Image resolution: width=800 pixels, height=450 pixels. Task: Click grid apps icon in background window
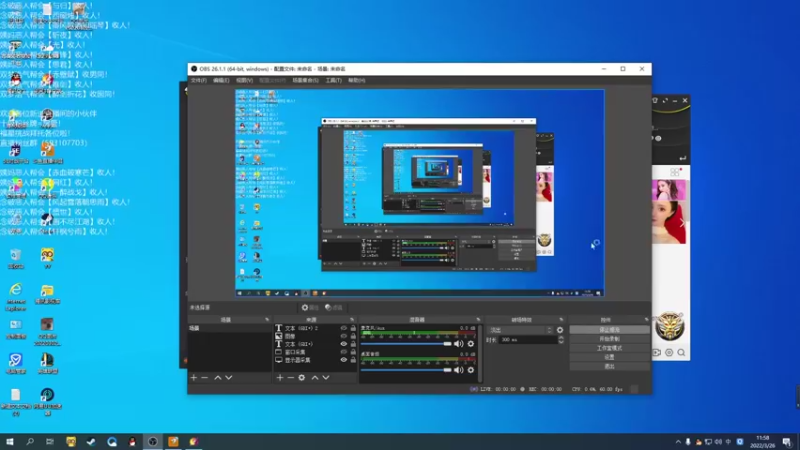click(x=674, y=172)
